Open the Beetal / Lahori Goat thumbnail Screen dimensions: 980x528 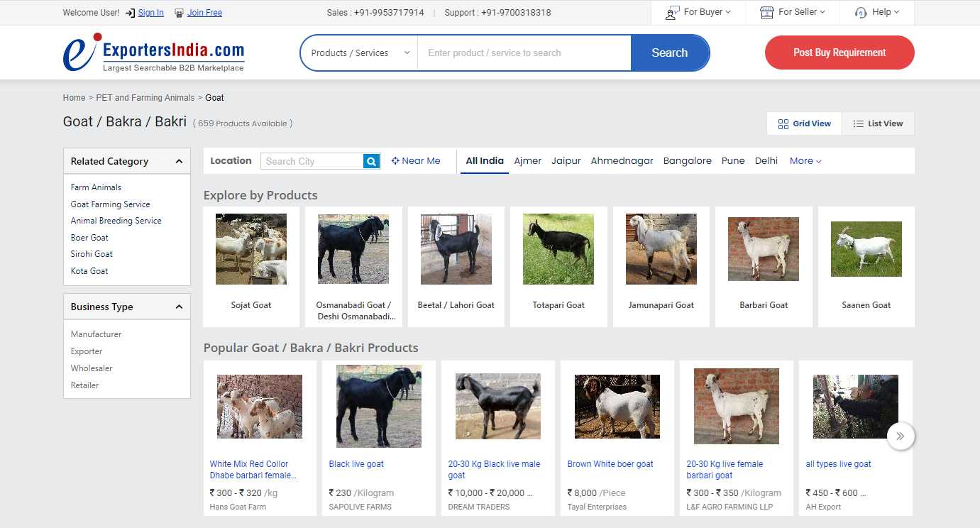coord(456,249)
